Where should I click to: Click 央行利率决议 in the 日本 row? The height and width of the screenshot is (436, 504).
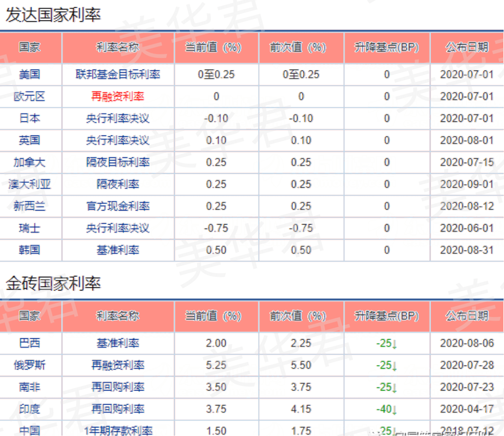pos(118,118)
